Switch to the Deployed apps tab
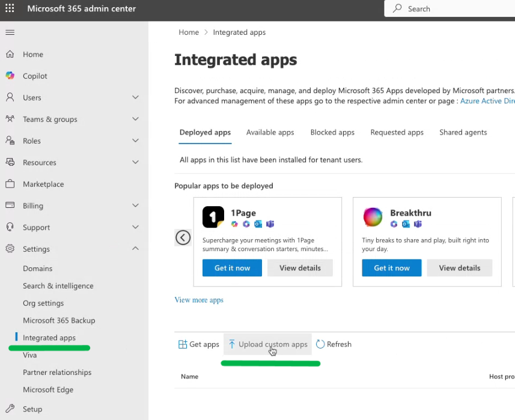The height and width of the screenshot is (420, 515). [x=205, y=132]
